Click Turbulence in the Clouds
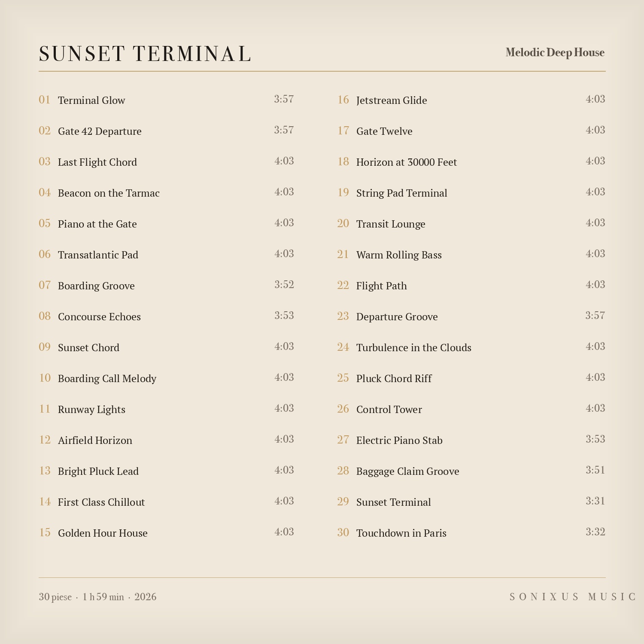The height and width of the screenshot is (644, 644). [x=414, y=347]
